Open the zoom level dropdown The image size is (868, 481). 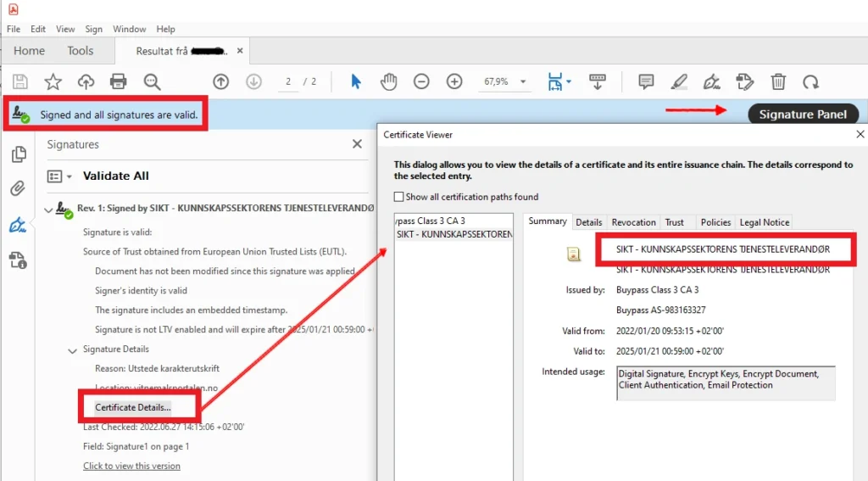(522, 82)
